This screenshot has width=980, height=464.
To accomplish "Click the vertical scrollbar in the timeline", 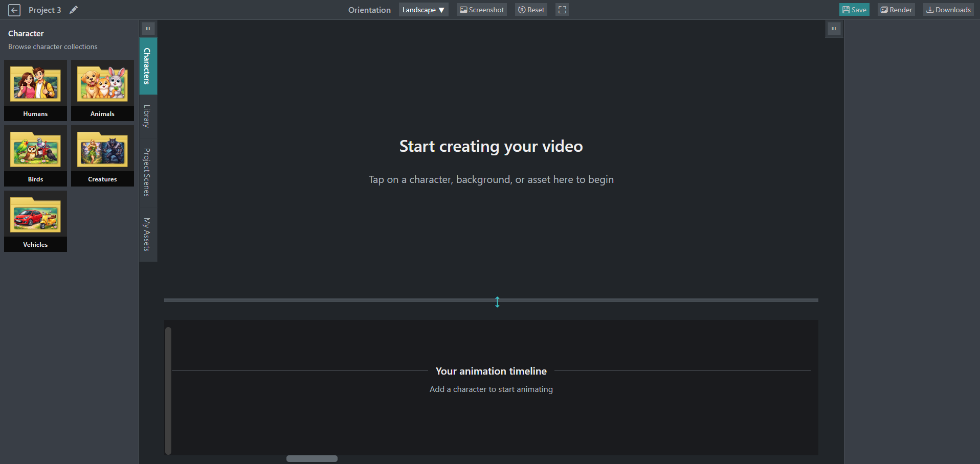I will click(168, 391).
